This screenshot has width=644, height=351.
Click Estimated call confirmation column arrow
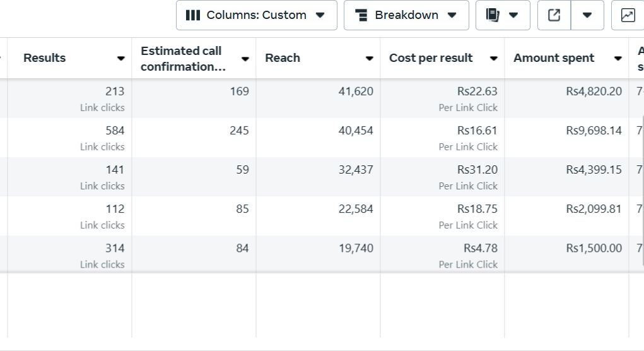coord(245,59)
